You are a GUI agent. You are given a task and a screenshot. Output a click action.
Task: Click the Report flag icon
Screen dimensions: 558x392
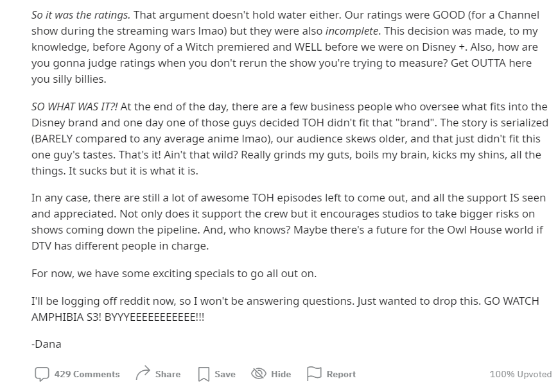point(314,374)
